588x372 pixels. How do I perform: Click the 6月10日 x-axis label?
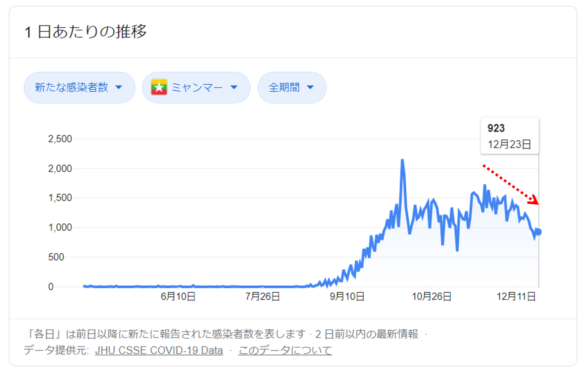[x=178, y=296]
